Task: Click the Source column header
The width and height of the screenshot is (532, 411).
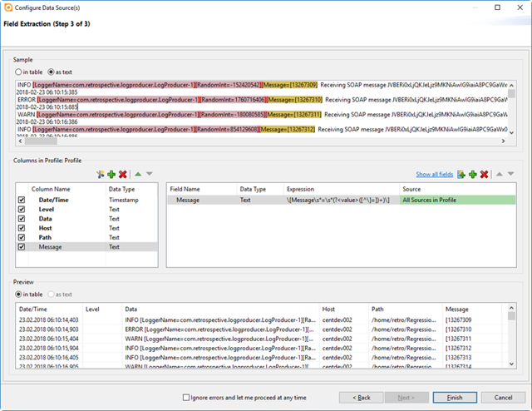Action: (x=458, y=189)
